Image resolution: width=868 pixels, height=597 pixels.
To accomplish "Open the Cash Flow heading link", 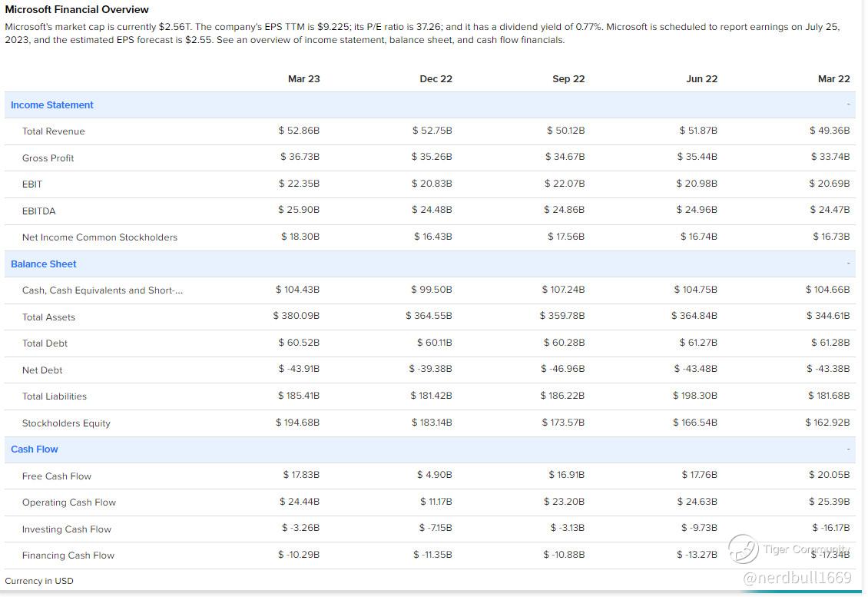I will click(35, 449).
